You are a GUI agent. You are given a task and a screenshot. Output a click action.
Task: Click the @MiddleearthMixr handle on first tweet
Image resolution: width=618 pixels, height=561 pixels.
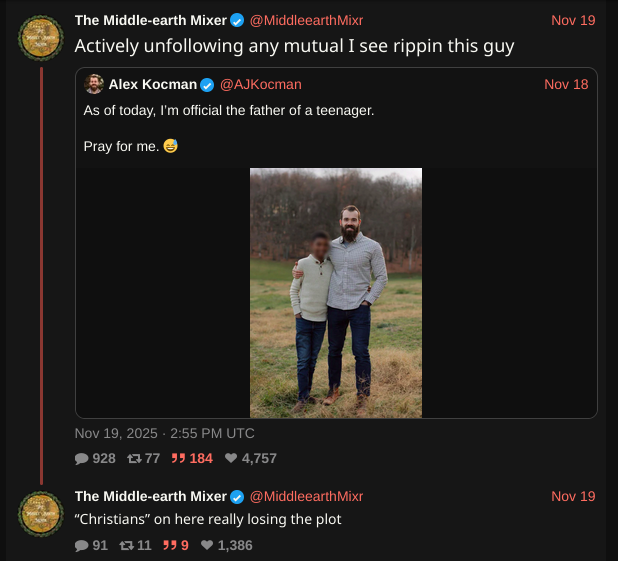pyautogui.click(x=306, y=20)
